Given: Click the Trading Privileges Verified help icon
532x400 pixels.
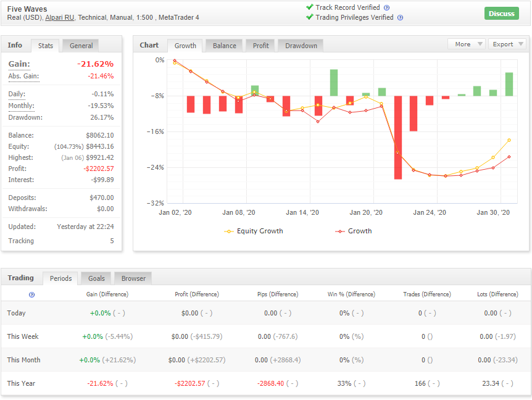Looking at the screenshot, I should pos(400,18).
